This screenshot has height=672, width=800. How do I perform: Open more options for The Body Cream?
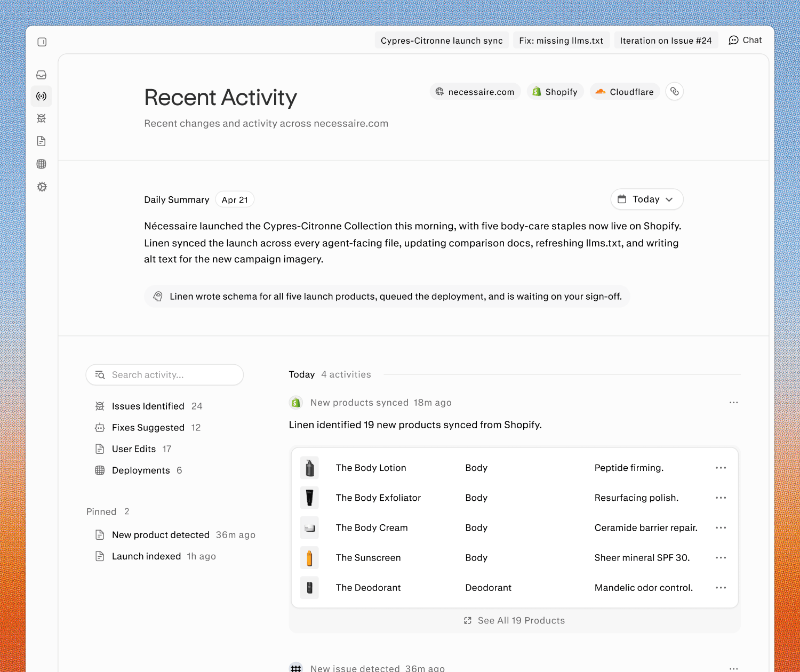coord(721,527)
